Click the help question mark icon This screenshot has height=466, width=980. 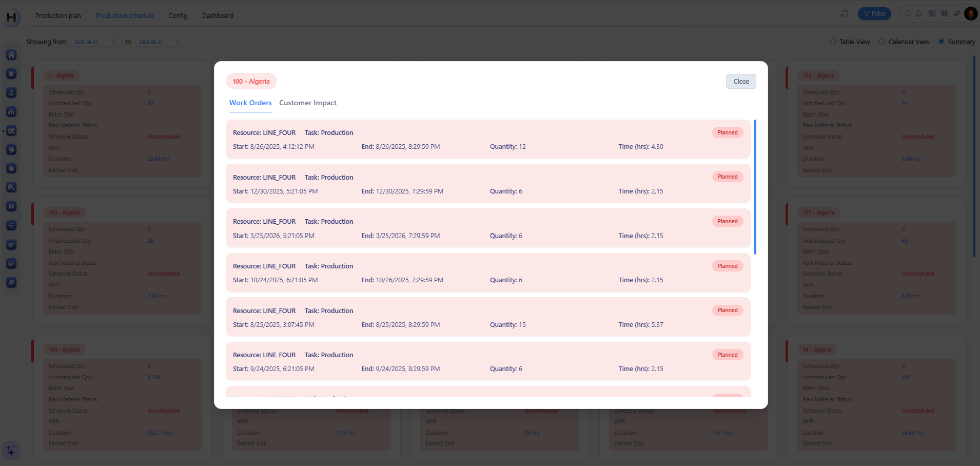pos(945,14)
